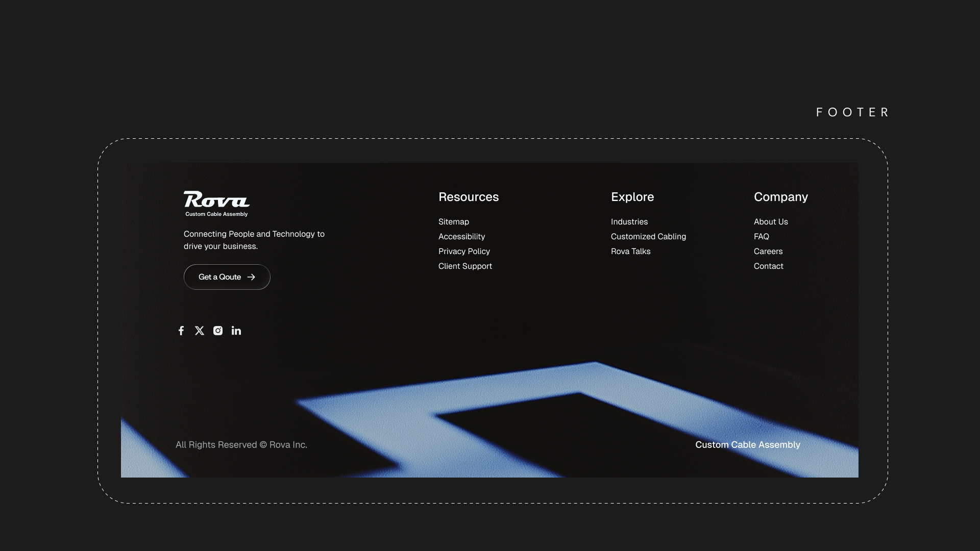The width and height of the screenshot is (980, 551).
Task: Click the Resources column heading
Action: 469,197
